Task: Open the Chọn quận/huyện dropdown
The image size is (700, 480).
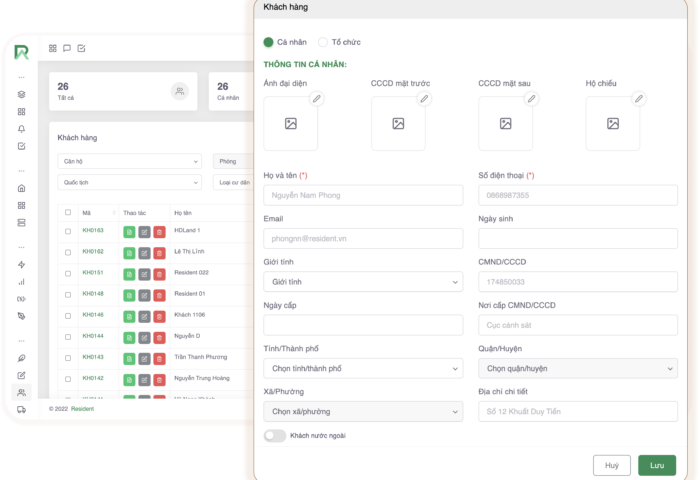Action: (x=577, y=368)
